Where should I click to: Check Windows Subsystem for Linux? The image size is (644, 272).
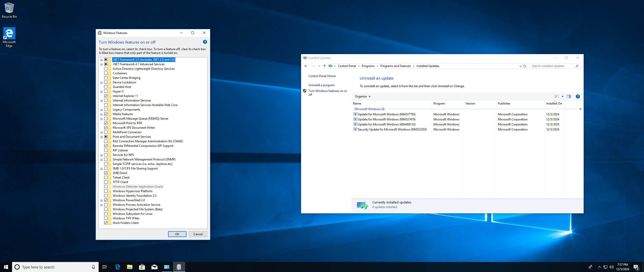[x=106, y=214]
